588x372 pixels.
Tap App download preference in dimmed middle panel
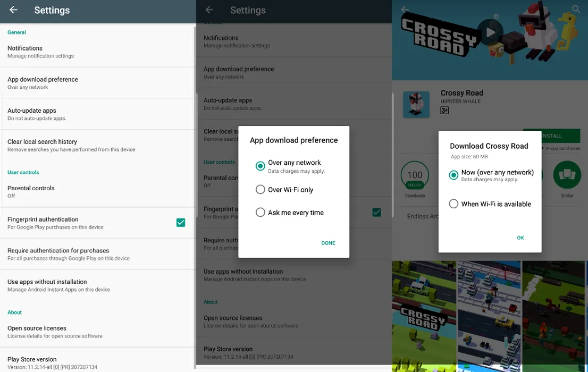(294, 72)
